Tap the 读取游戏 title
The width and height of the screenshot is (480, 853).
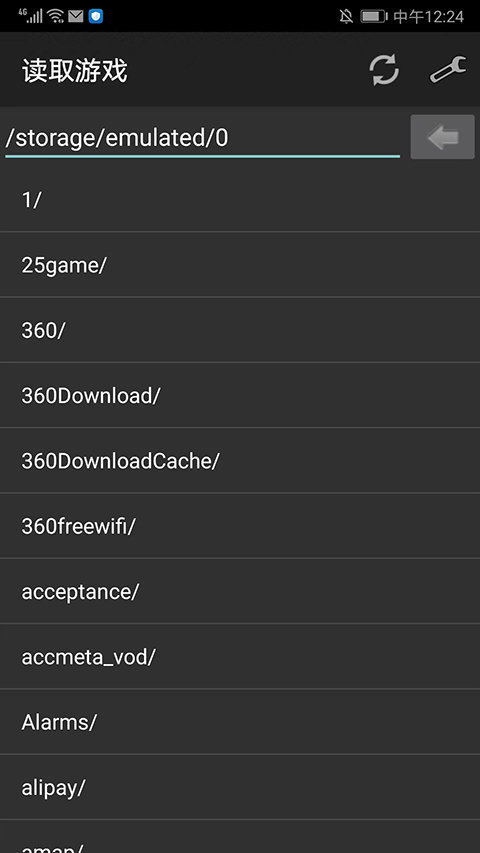(x=75, y=71)
